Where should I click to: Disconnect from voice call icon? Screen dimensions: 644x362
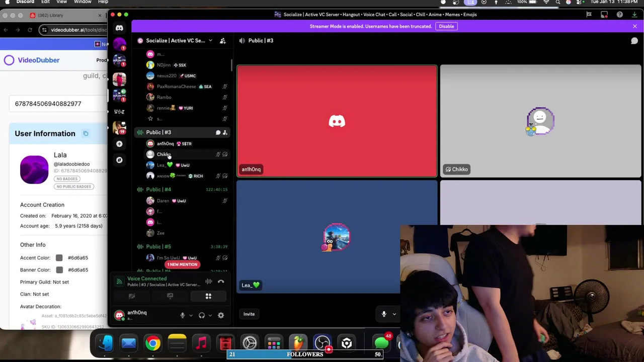point(221,282)
